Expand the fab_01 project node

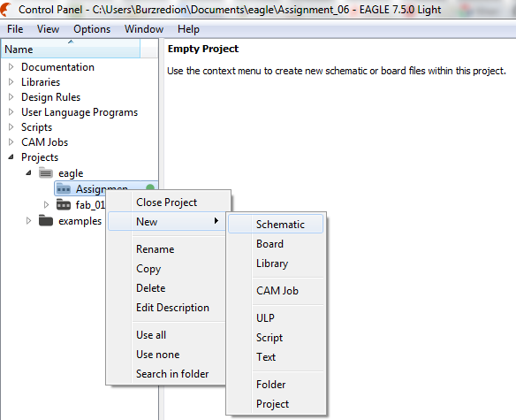pyautogui.click(x=46, y=204)
